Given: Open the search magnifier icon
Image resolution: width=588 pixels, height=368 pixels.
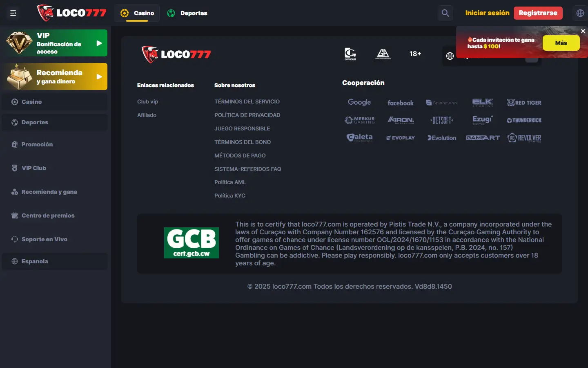Looking at the screenshot, I should [445, 13].
